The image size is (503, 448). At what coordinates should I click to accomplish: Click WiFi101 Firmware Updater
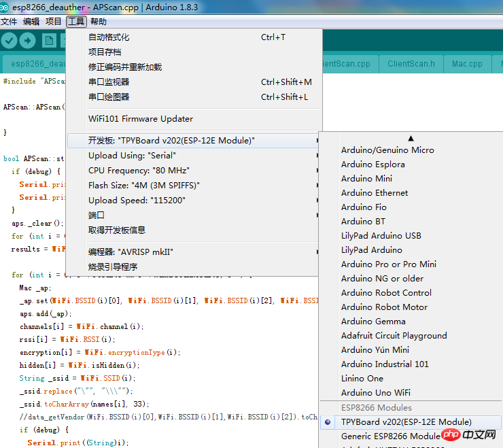(x=141, y=119)
